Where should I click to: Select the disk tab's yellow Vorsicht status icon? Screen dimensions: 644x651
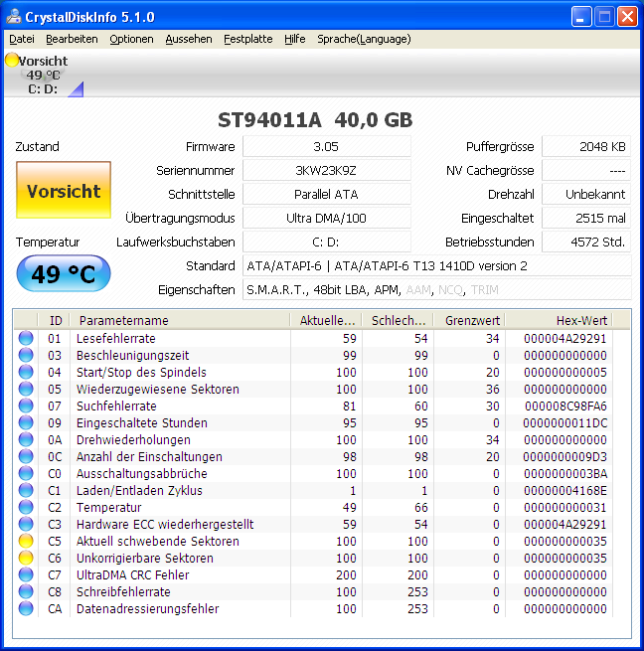(12, 60)
